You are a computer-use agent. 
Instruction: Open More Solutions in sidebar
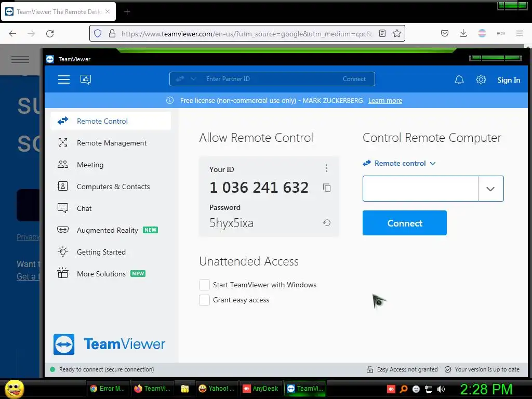pos(111,273)
